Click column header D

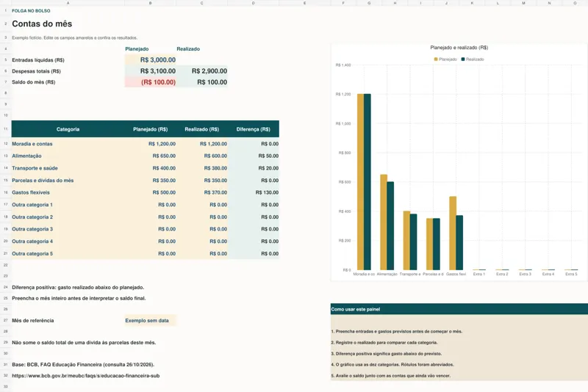pyautogui.click(x=253, y=3)
